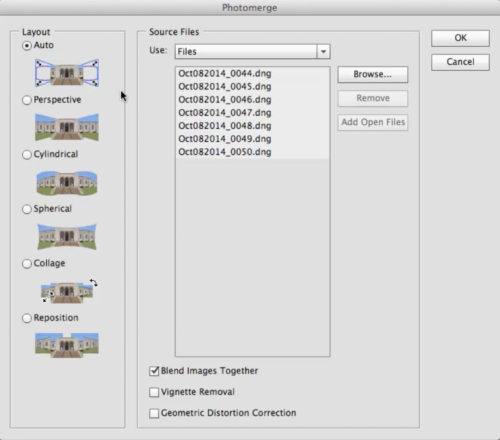Click the Spherical layout preview icon
The width and height of the screenshot is (500, 440).
[67, 237]
